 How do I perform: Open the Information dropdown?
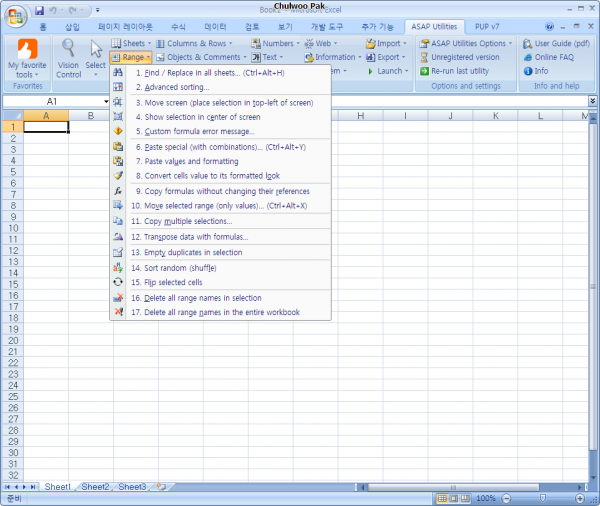333,57
